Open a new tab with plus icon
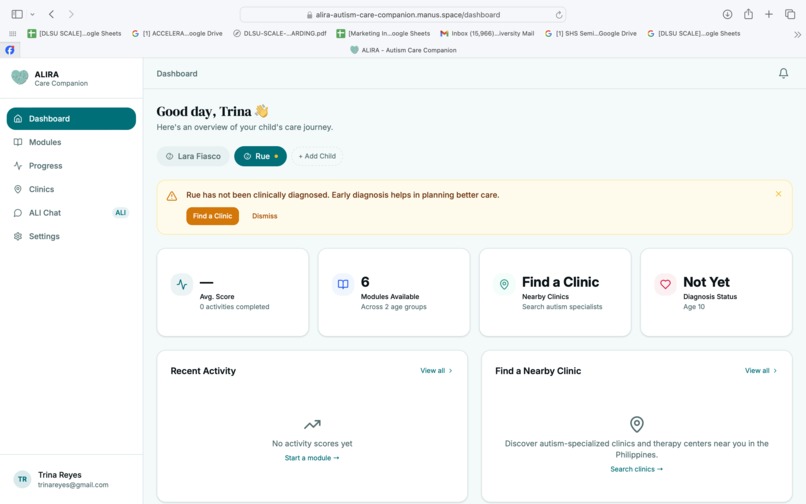Image resolution: width=806 pixels, height=504 pixels. point(768,14)
